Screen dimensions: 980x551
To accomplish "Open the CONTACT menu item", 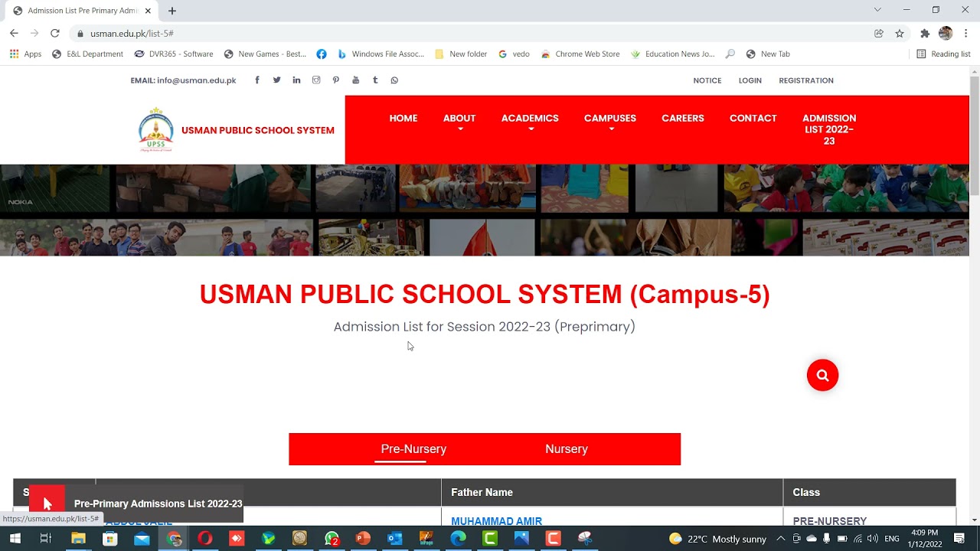I will pyautogui.click(x=753, y=118).
